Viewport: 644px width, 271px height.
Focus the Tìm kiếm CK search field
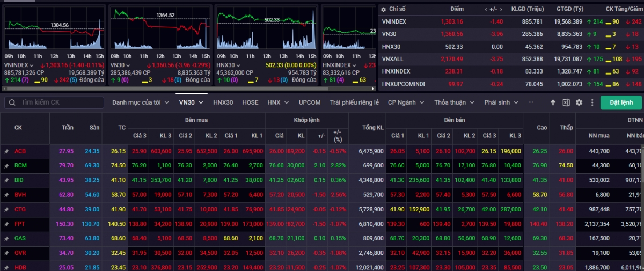point(54,102)
